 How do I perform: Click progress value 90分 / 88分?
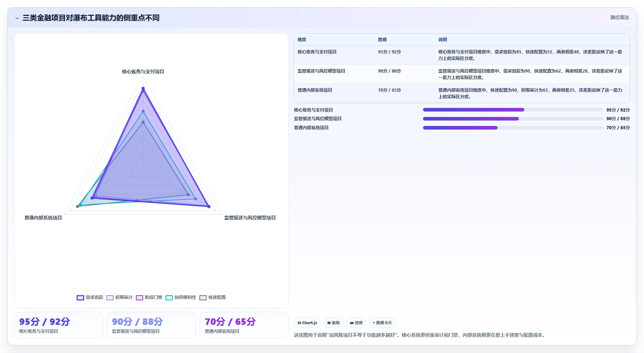(618, 119)
